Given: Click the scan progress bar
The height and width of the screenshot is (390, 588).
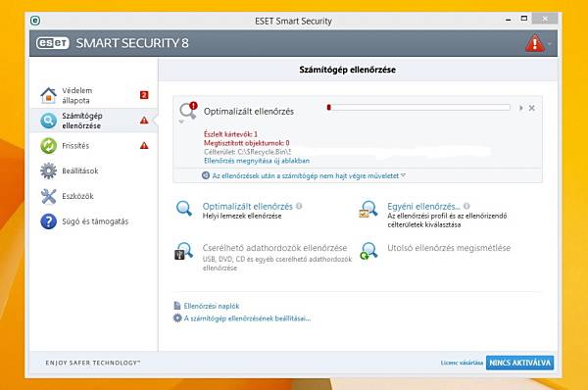Looking at the screenshot, I should [x=418, y=108].
